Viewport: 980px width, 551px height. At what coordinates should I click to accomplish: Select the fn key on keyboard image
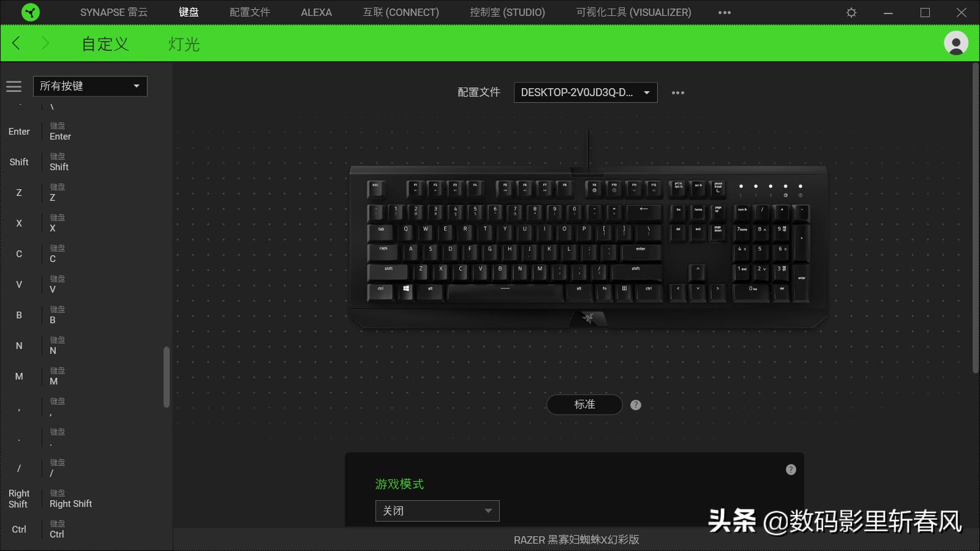pos(605,291)
